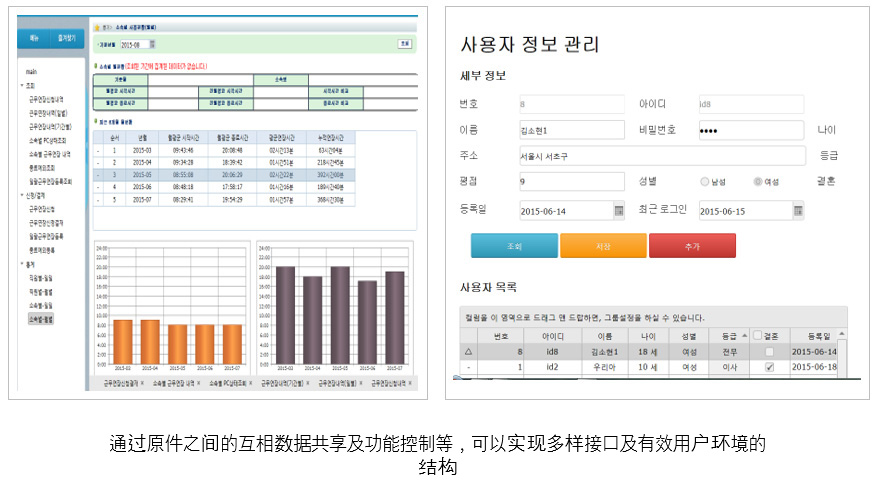This screenshot has height=500, width=876.
Task: Click the 최근 로그인 date input 2015-06-15
Action: 746,211
